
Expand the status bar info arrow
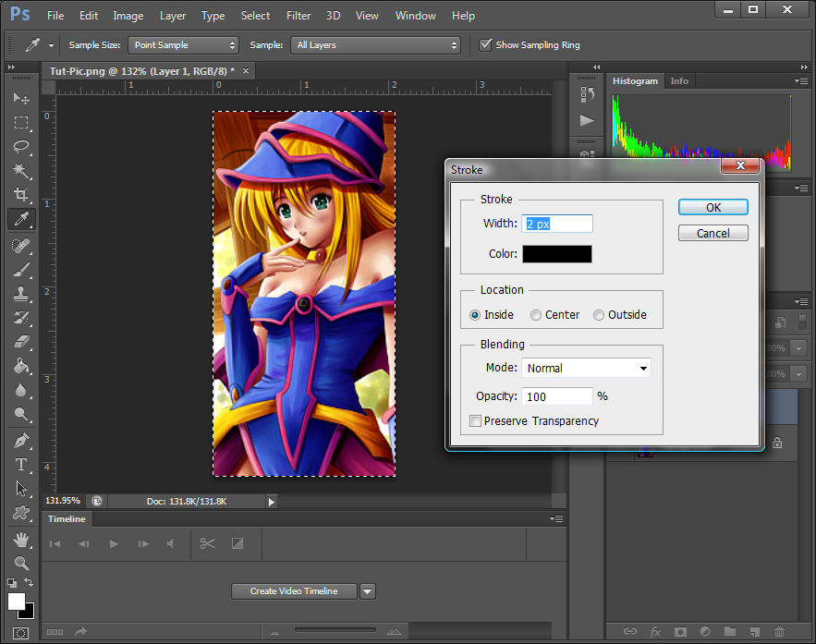(271, 502)
